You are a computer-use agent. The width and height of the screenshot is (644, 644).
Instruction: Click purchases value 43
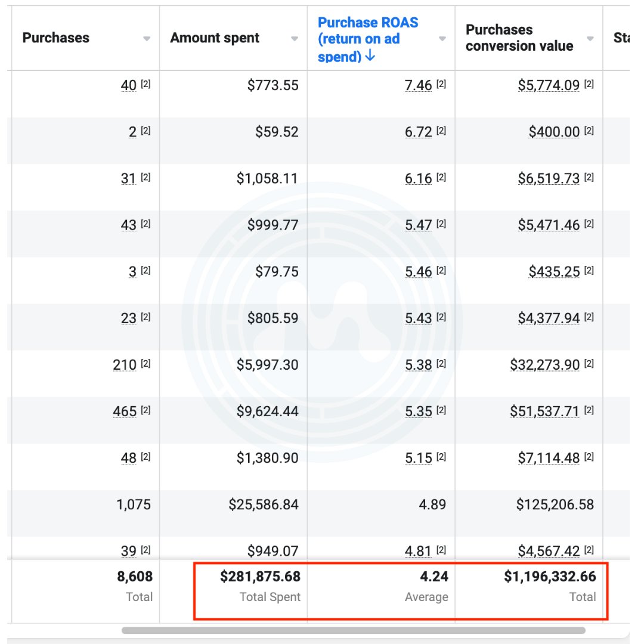coord(129,225)
